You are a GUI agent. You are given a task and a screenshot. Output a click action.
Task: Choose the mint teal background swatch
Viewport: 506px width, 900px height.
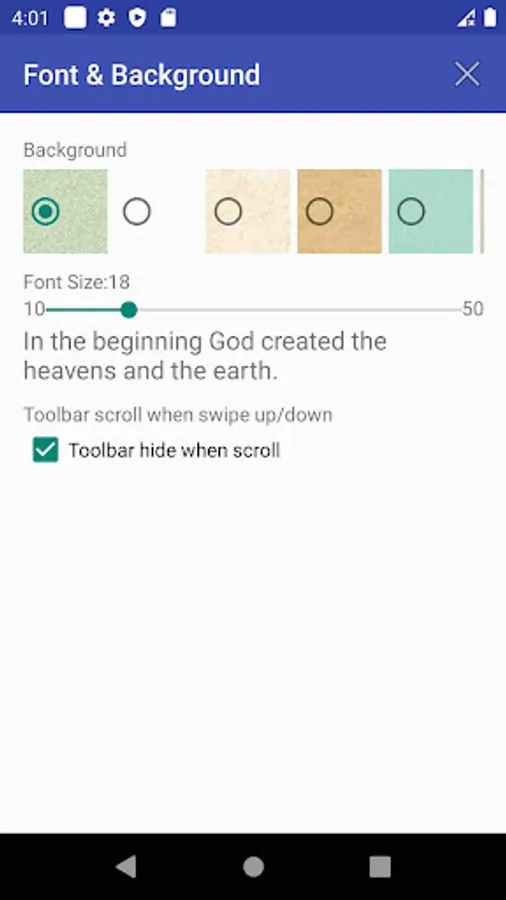[x=411, y=211]
